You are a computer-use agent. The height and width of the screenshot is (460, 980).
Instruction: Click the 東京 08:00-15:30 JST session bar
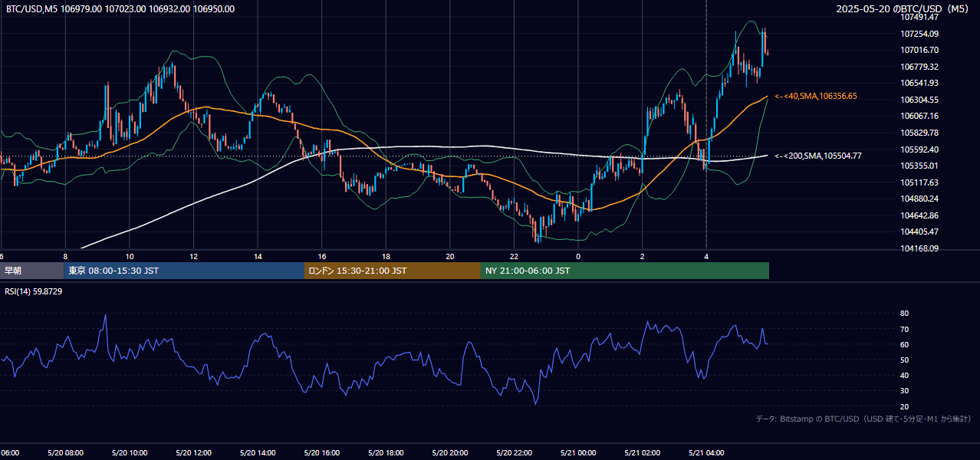184,271
